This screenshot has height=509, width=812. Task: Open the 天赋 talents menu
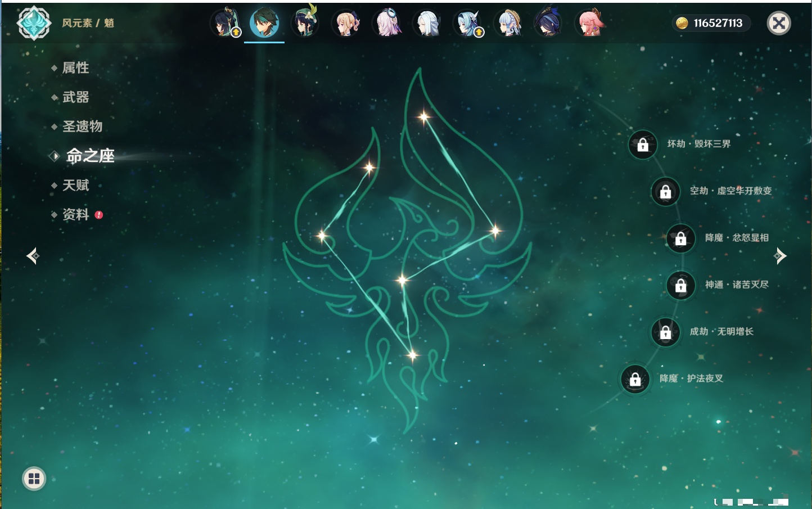coord(75,185)
